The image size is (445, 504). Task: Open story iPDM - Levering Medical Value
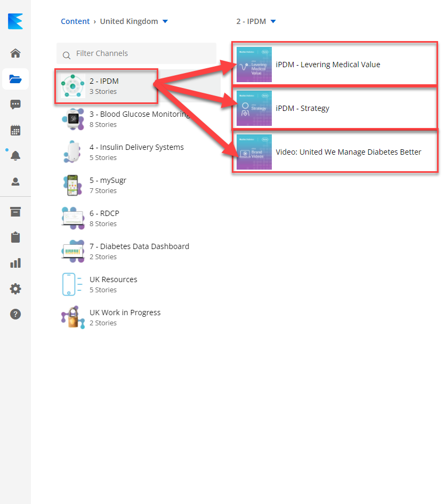pos(328,65)
